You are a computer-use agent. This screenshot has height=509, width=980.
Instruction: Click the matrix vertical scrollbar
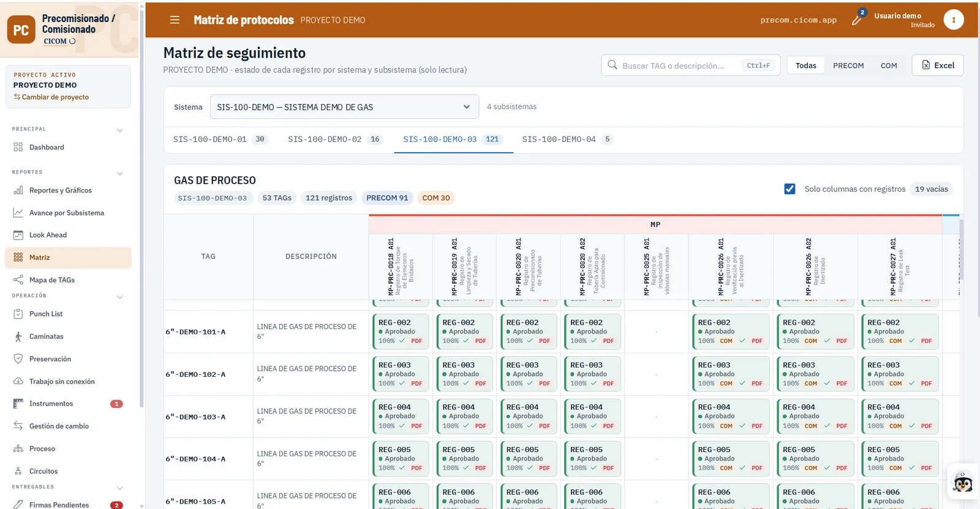(961, 250)
